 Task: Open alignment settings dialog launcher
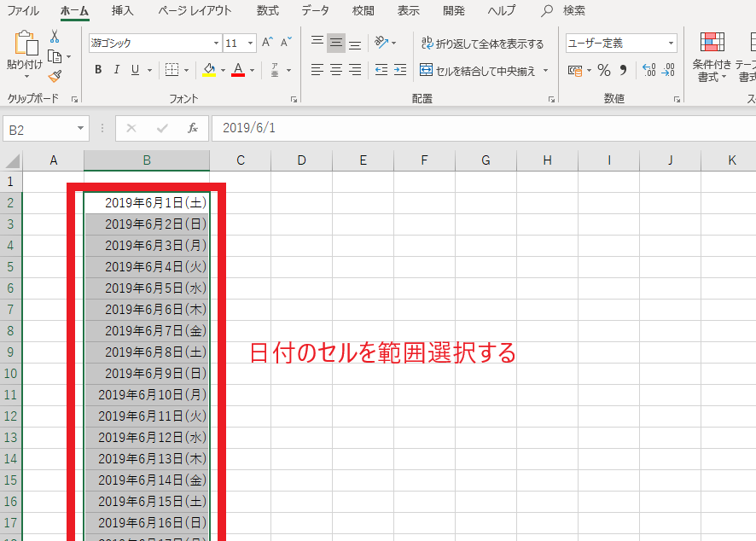551,99
